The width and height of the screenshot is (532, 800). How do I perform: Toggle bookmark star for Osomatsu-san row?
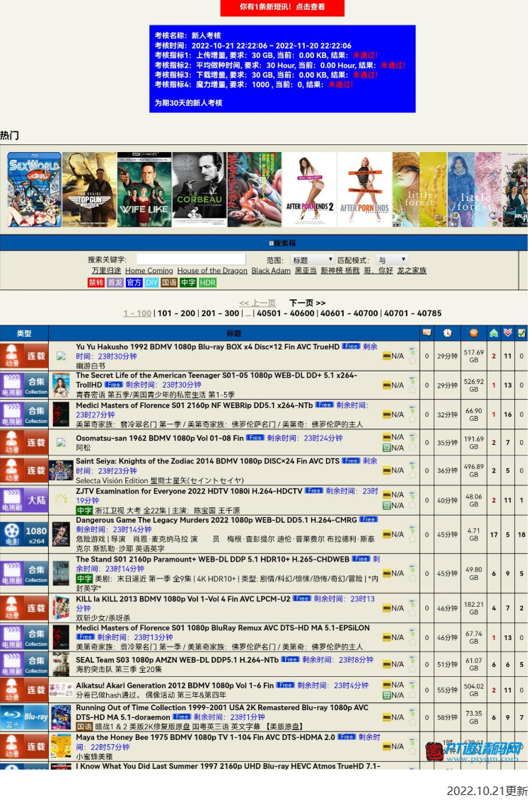[x=412, y=448]
